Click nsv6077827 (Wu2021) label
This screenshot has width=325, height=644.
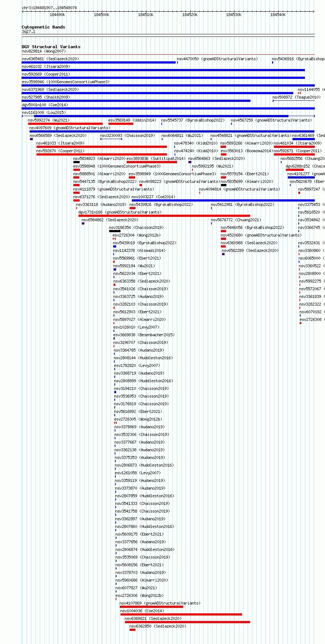[136, 588]
